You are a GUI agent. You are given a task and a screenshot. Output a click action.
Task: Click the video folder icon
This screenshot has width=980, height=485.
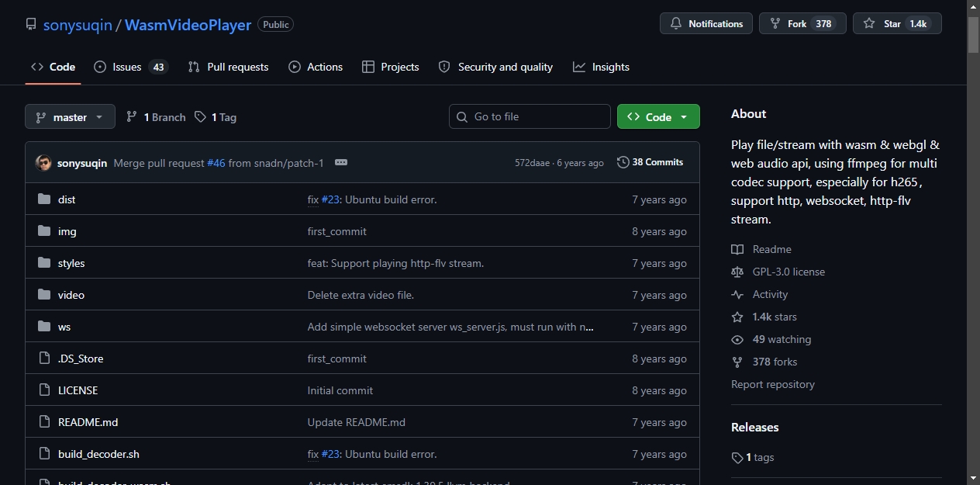(44, 295)
